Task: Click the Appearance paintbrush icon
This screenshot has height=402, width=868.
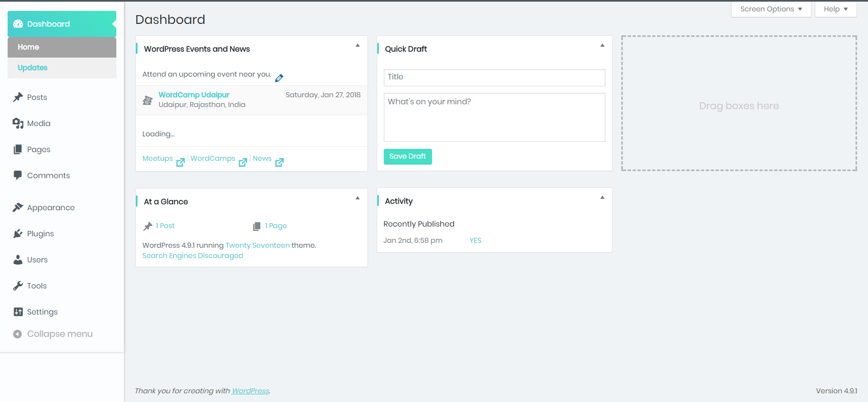Action: [18, 208]
